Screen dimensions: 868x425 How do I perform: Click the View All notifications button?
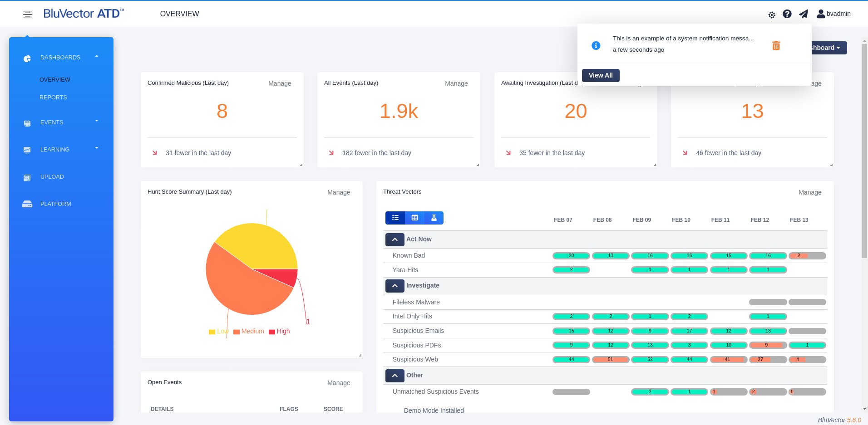[601, 75]
